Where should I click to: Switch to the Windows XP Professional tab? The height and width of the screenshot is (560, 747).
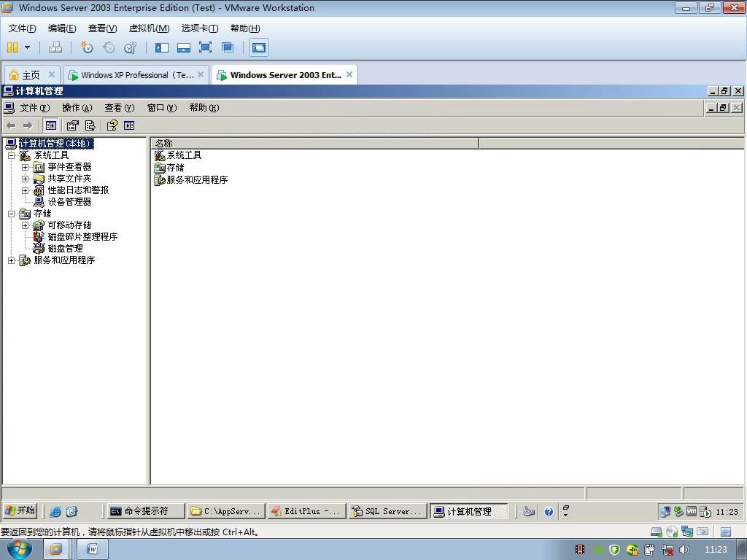pyautogui.click(x=137, y=75)
